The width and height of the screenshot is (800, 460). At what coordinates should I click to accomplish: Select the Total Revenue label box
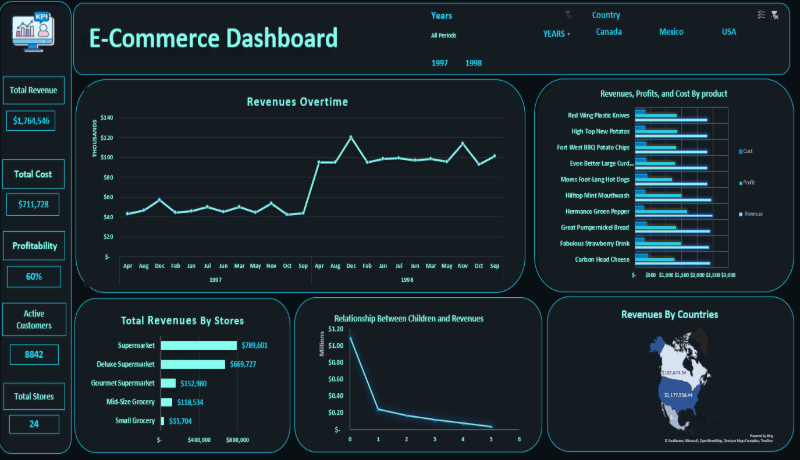(x=34, y=90)
